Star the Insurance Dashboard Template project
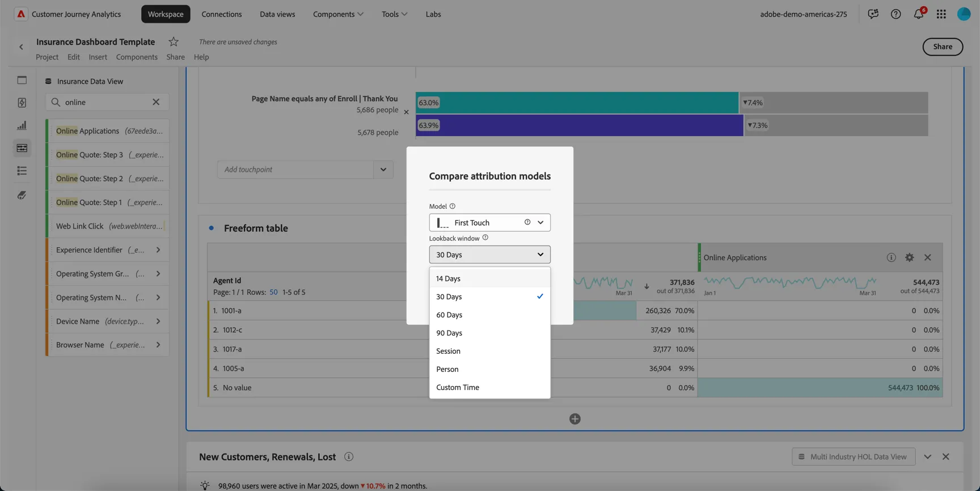The height and width of the screenshot is (491, 980). [x=174, y=42]
